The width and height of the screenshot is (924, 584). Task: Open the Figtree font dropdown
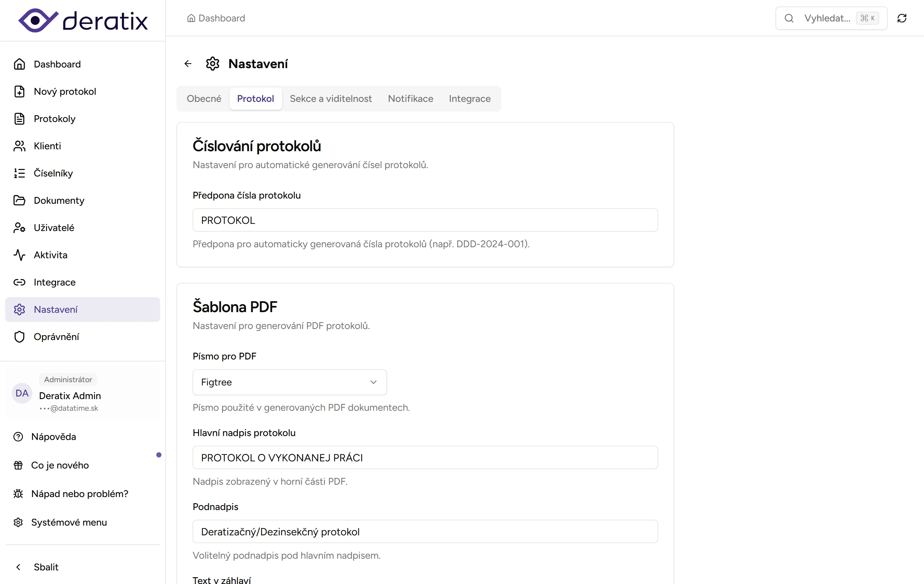pos(289,382)
